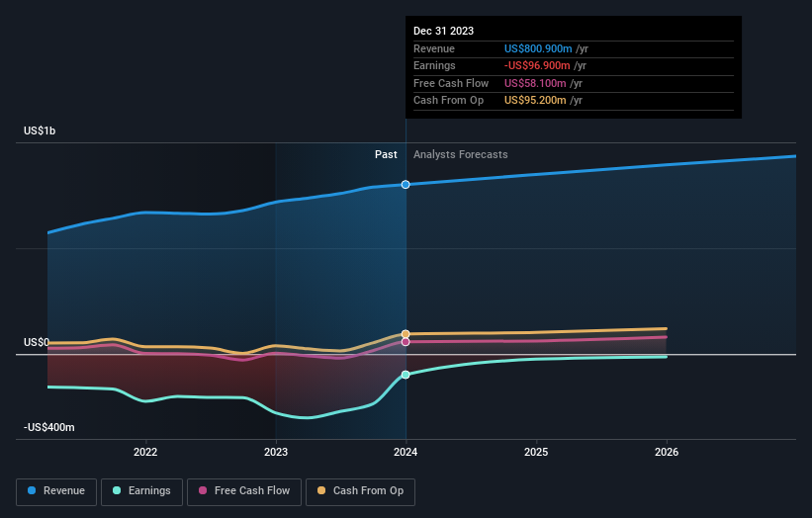Click the -US$400m y-axis label
Viewport: 812px width, 518px height.
pos(49,427)
